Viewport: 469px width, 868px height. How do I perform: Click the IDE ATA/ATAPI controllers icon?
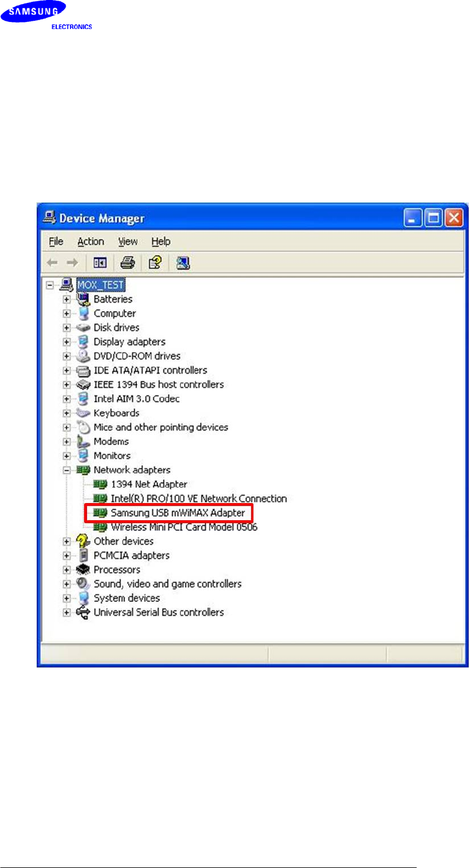83,370
